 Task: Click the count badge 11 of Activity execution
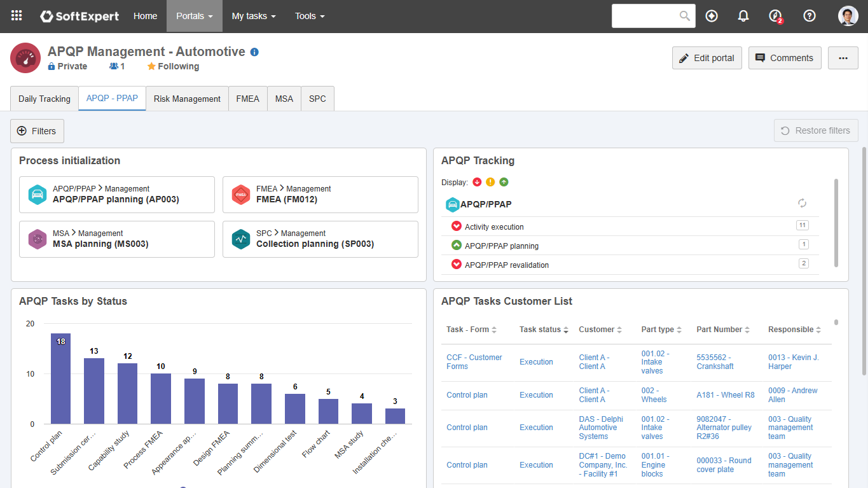coord(802,225)
